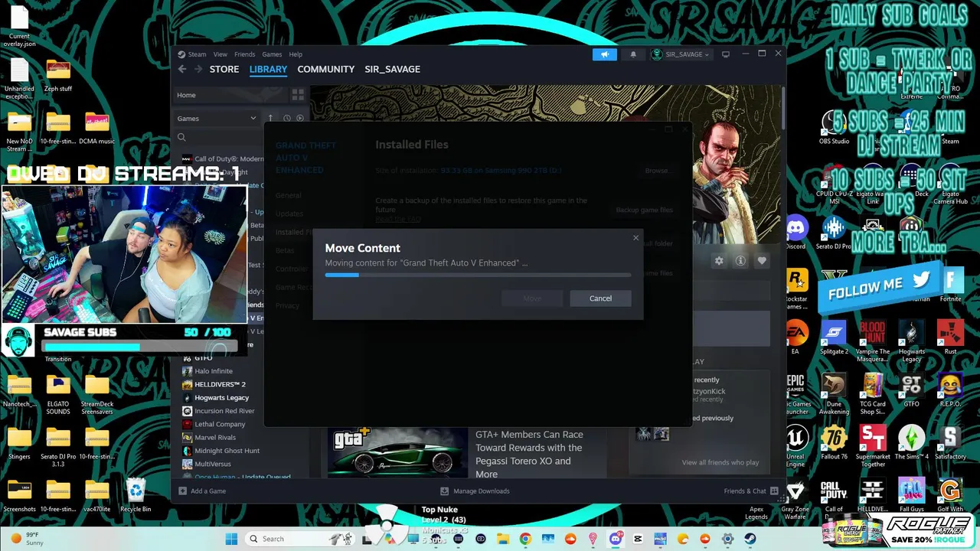The image size is (980, 551).
Task: Open OBS Studio desktop shortcut
Action: pyautogui.click(x=834, y=126)
